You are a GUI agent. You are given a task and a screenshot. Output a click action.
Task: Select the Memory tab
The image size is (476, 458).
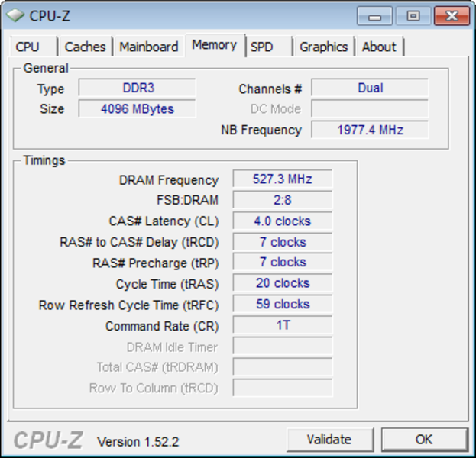pyautogui.click(x=215, y=45)
